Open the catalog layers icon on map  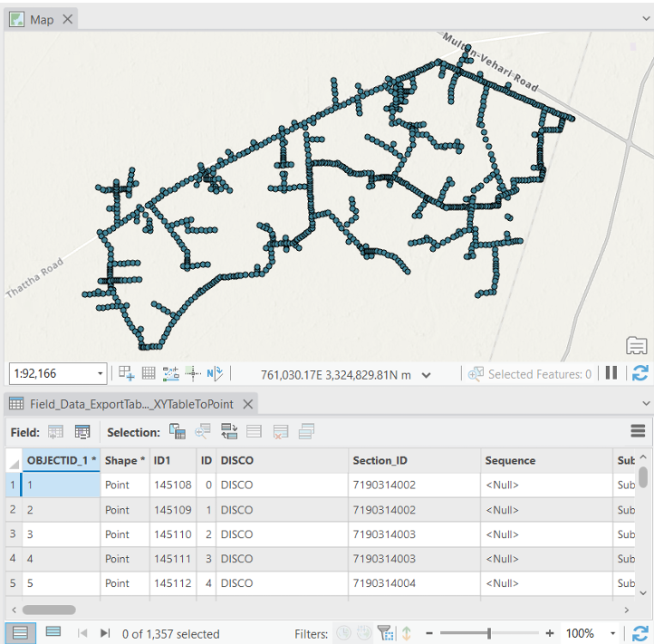click(636, 345)
